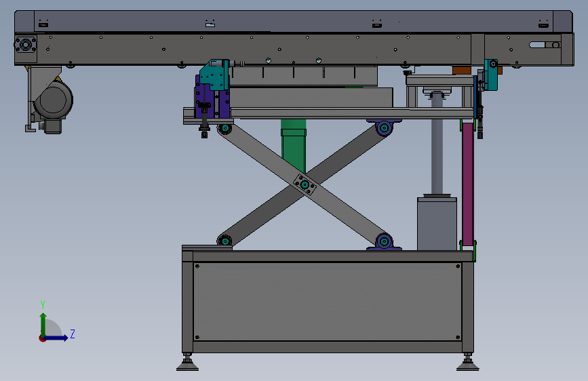Viewport: 588px width, 381px height.
Task: Select the dark top cover of the conveyor
Action: pyautogui.click(x=294, y=22)
